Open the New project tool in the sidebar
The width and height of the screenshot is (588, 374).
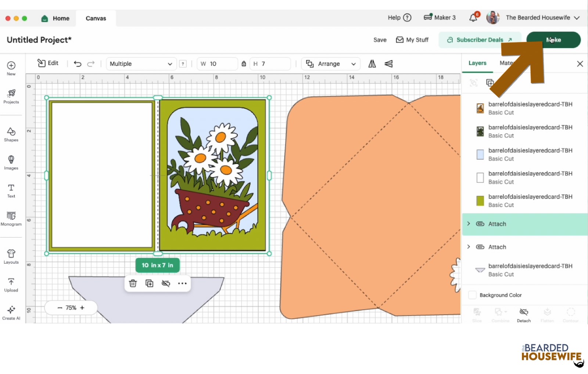click(x=11, y=68)
